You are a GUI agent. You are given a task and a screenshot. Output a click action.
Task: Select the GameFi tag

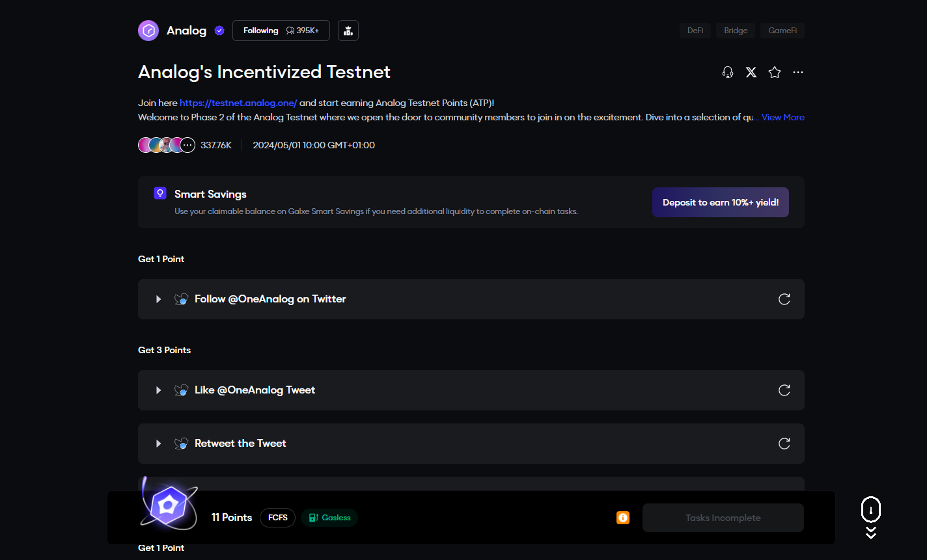click(x=782, y=31)
